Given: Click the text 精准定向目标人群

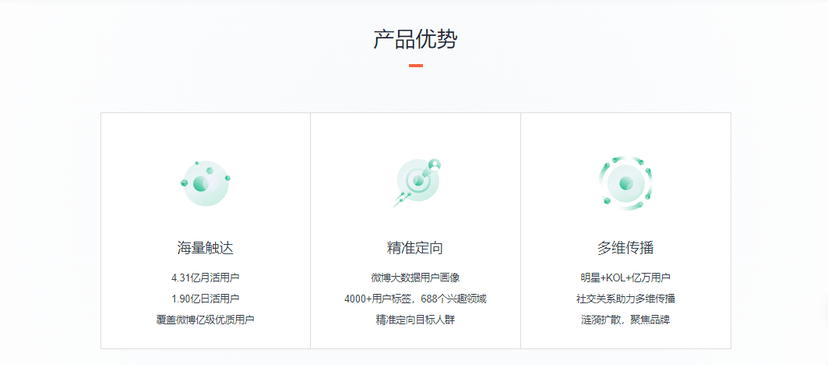Looking at the screenshot, I should coord(415,320).
